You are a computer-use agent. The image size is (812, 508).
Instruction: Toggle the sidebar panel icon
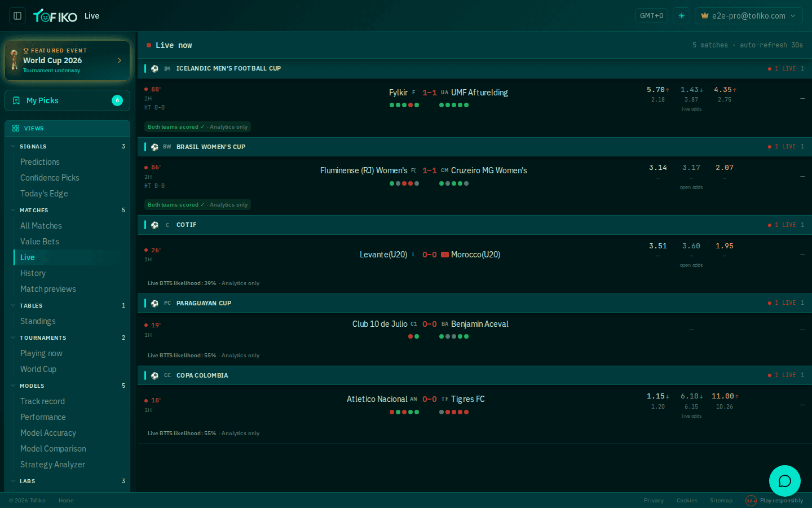pos(17,16)
